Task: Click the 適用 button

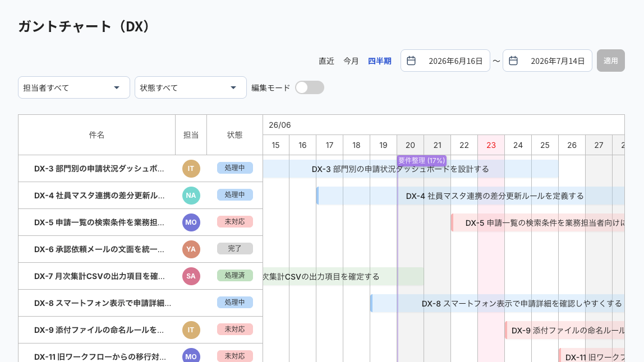Action: tap(611, 61)
